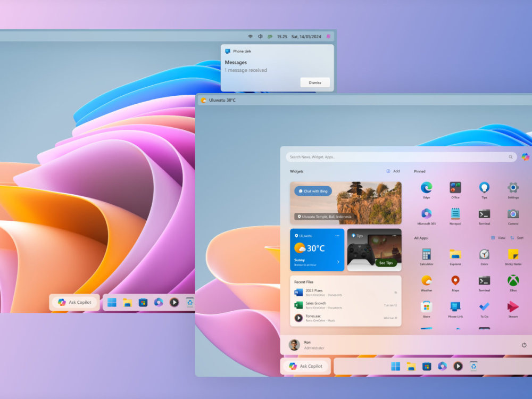This screenshot has height=399, width=532.
Task: Open the Tones.aac recent file
Action: tap(346, 318)
